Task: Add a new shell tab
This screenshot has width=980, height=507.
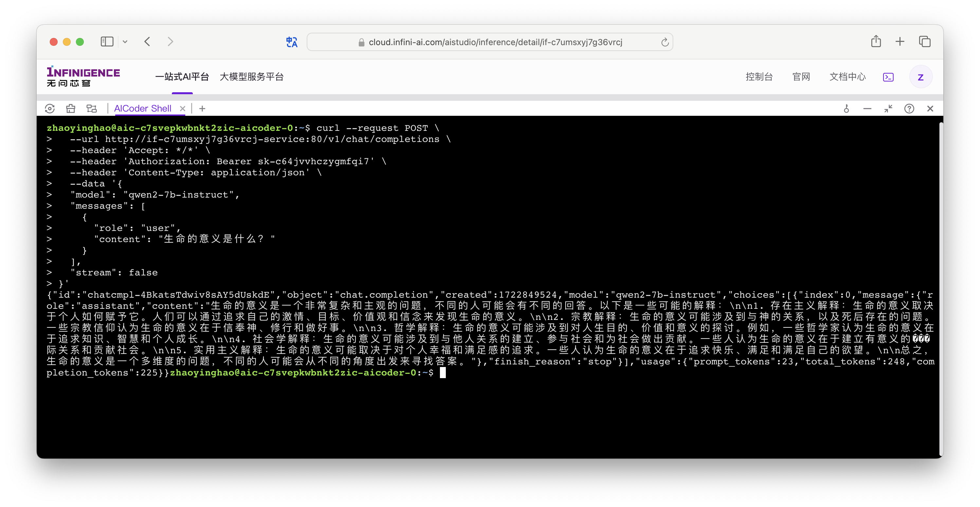Action: pyautogui.click(x=202, y=109)
